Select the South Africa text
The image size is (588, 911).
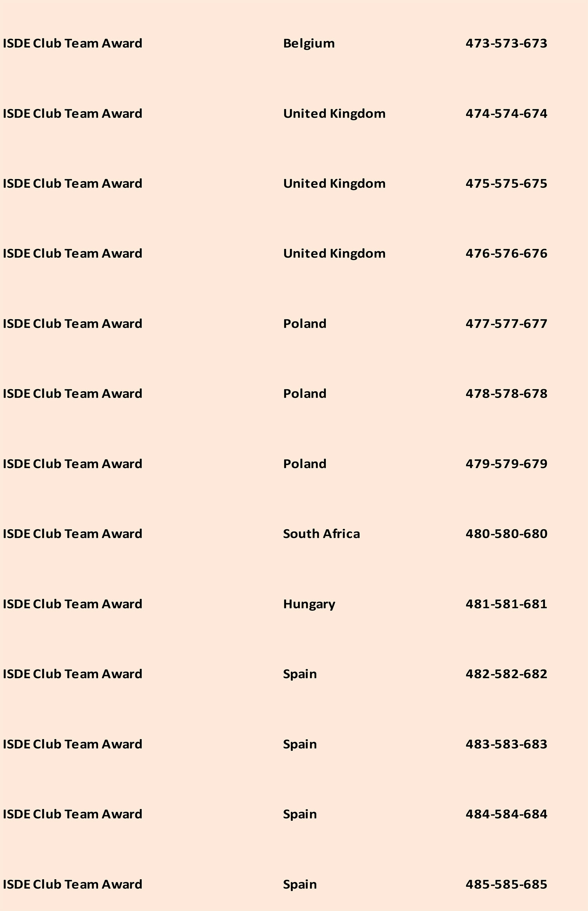pos(321,534)
